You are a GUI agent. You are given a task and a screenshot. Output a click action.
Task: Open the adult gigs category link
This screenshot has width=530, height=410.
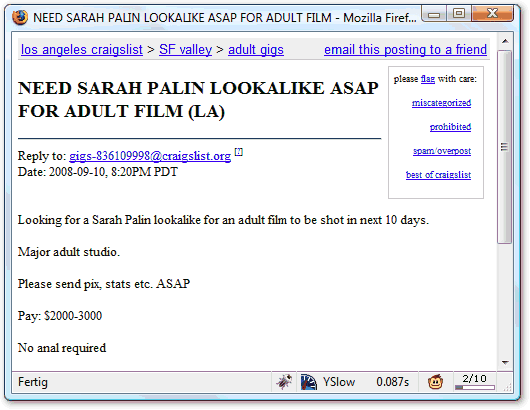pos(256,50)
